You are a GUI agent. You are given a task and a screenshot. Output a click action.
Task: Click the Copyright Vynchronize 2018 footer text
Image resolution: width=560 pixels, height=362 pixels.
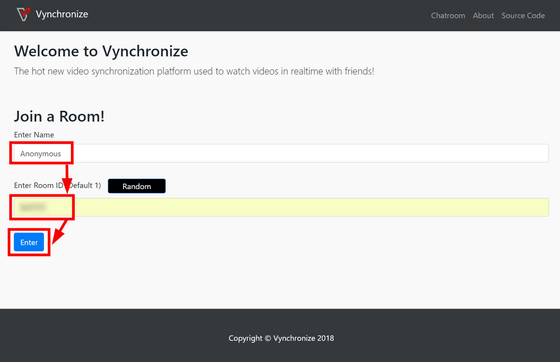(x=281, y=338)
